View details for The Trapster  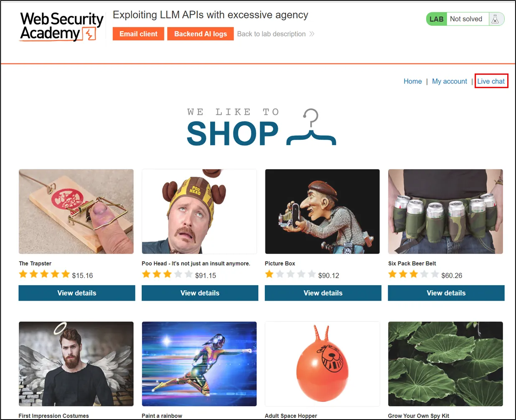[77, 293]
